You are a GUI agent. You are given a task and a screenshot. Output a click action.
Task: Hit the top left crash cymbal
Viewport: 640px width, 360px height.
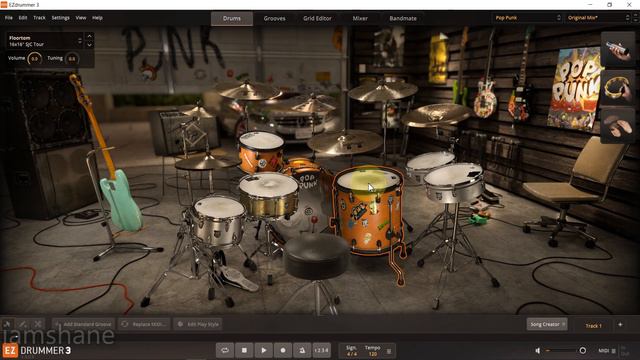tap(247, 90)
